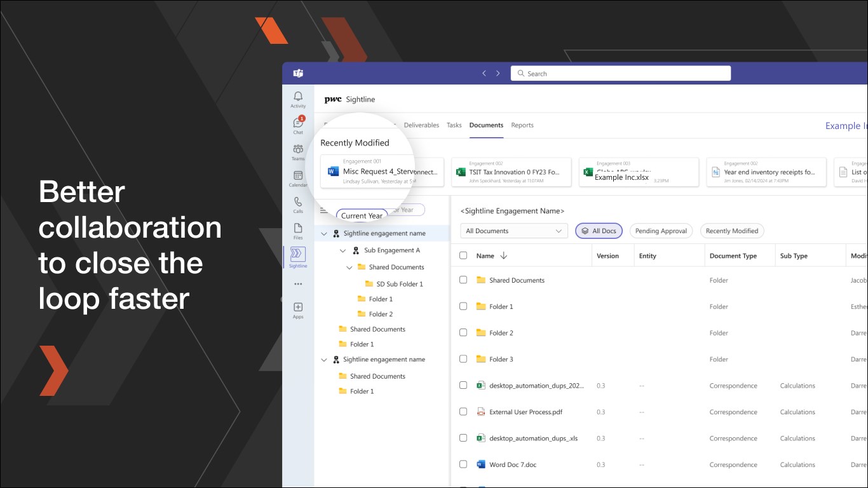
Task: Go forward with the right arrow in the title bar
Action: [x=498, y=73]
